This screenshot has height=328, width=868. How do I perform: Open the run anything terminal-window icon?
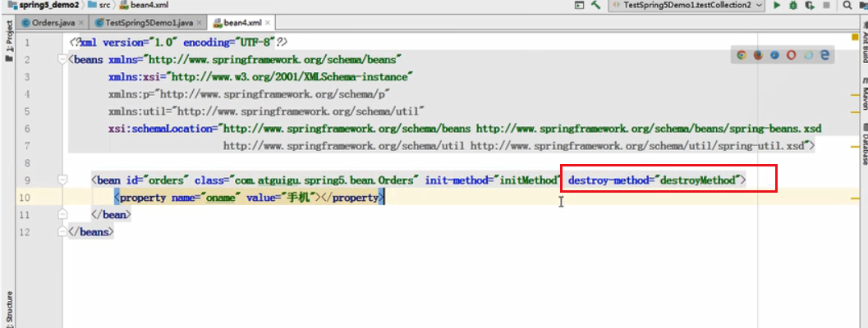(580, 5)
